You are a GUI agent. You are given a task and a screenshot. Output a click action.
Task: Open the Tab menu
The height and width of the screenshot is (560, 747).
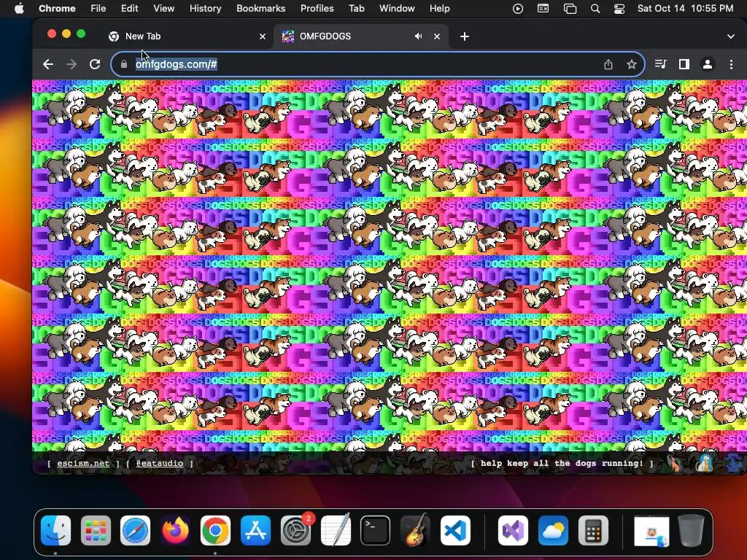tap(356, 9)
